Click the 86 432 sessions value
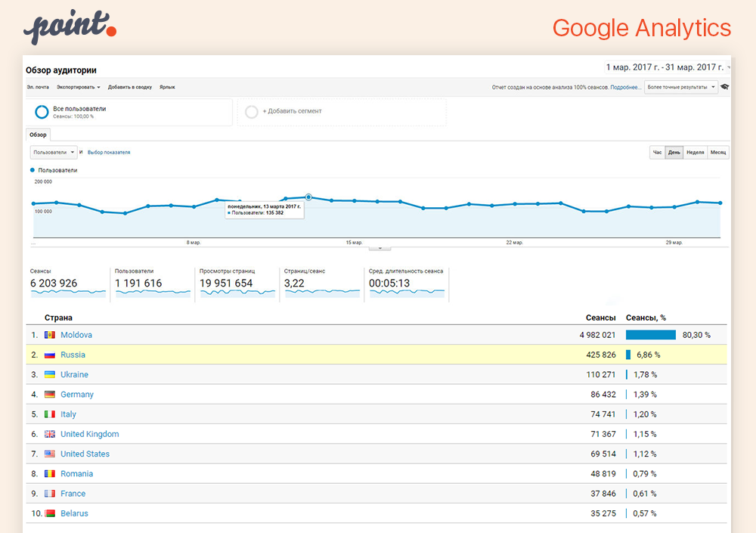 603,394
